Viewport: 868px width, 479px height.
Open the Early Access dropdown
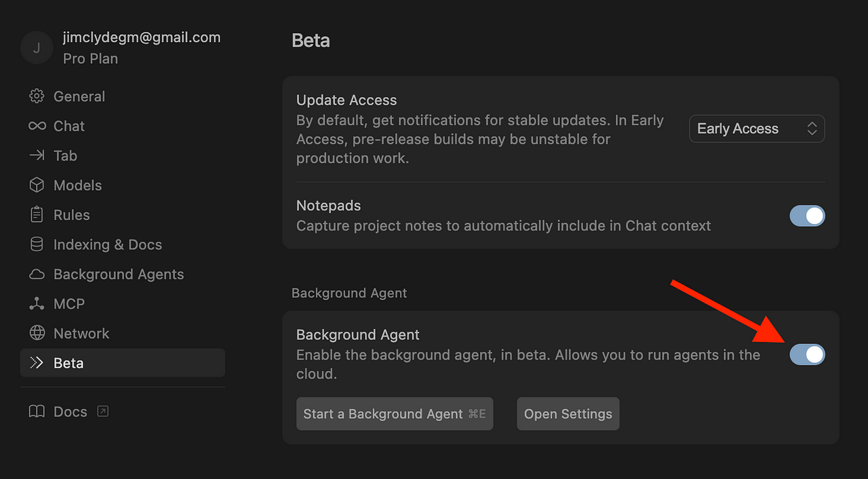[757, 129]
